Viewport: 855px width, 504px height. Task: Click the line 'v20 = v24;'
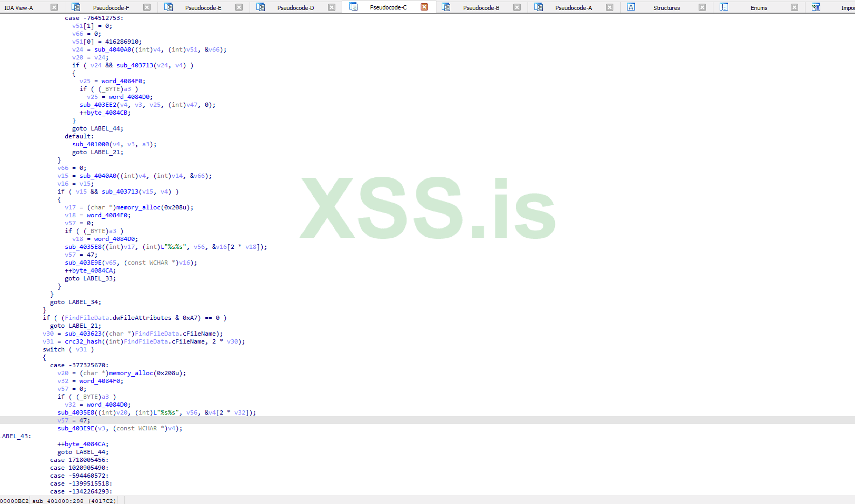[x=91, y=57]
